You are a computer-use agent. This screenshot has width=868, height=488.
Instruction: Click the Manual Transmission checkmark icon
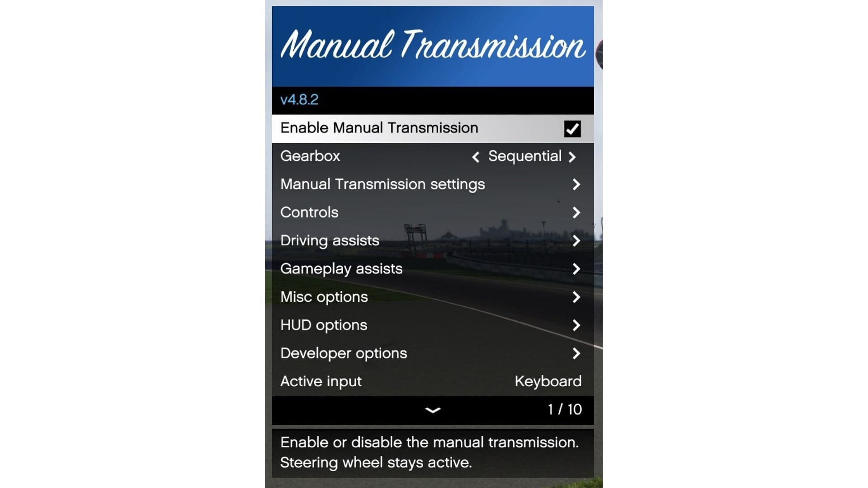(x=571, y=129)
